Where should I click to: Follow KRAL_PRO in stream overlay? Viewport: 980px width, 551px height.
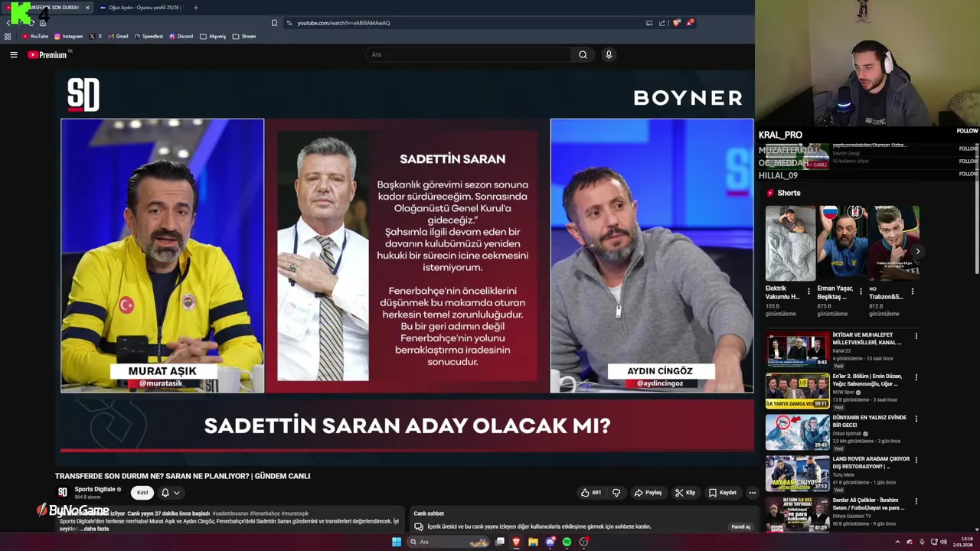[x=967, y=131]
